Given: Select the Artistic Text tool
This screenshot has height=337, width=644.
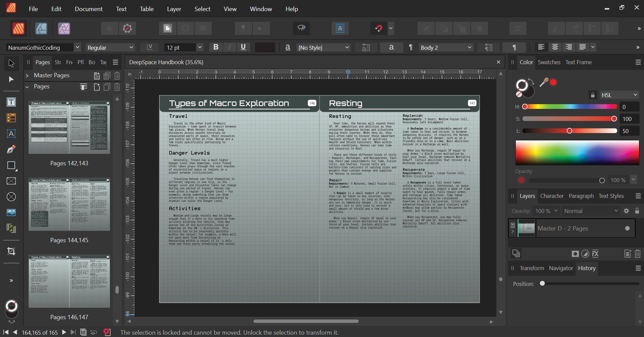Looking at the screenshot, I should coord(11,134).
